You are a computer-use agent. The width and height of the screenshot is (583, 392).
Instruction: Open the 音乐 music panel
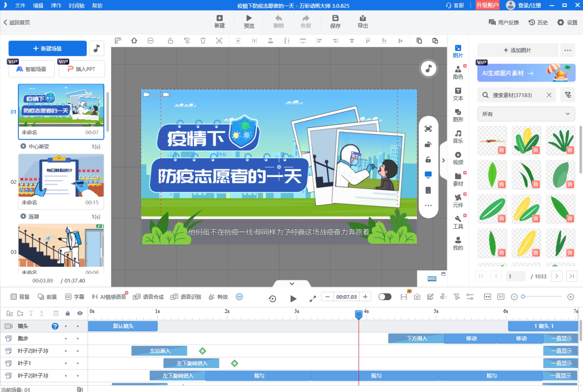458,136
